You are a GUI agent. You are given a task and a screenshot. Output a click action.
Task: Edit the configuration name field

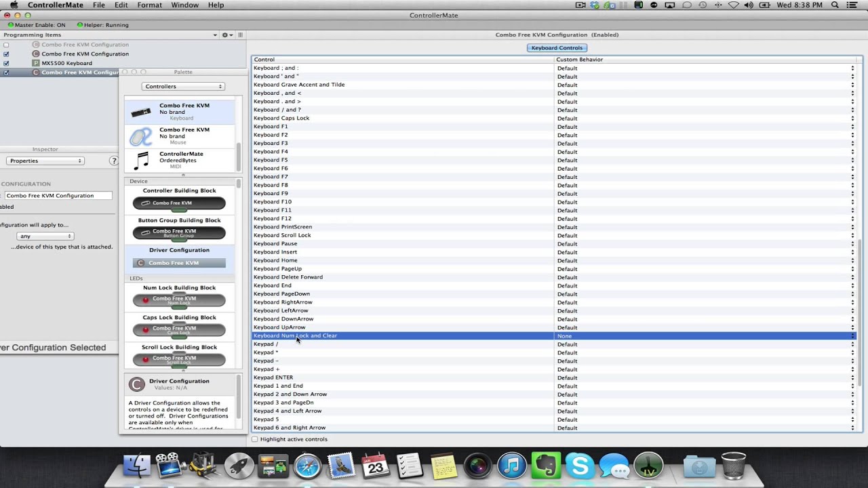58,195
